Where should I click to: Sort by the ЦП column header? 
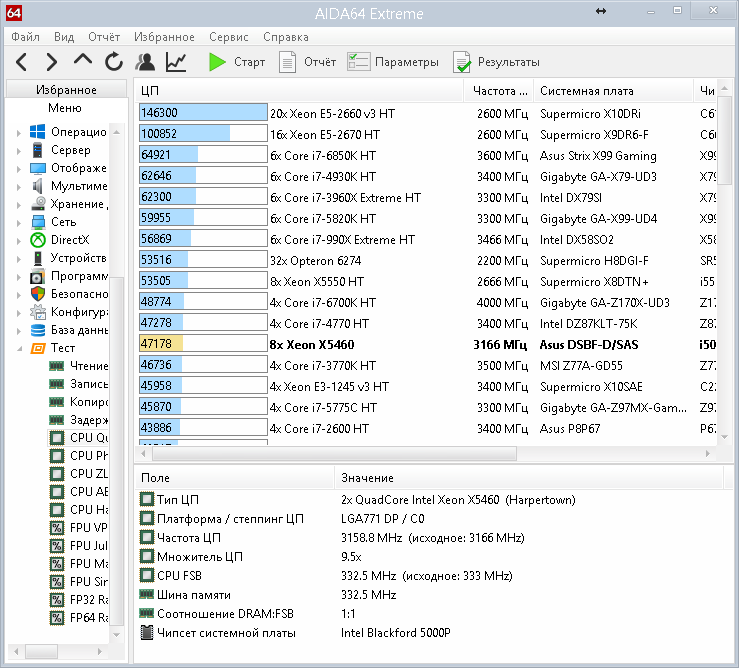click(x=300, y=91)
